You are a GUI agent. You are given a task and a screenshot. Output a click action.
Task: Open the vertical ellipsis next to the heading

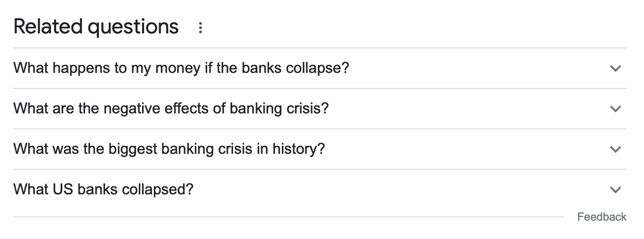200,28
